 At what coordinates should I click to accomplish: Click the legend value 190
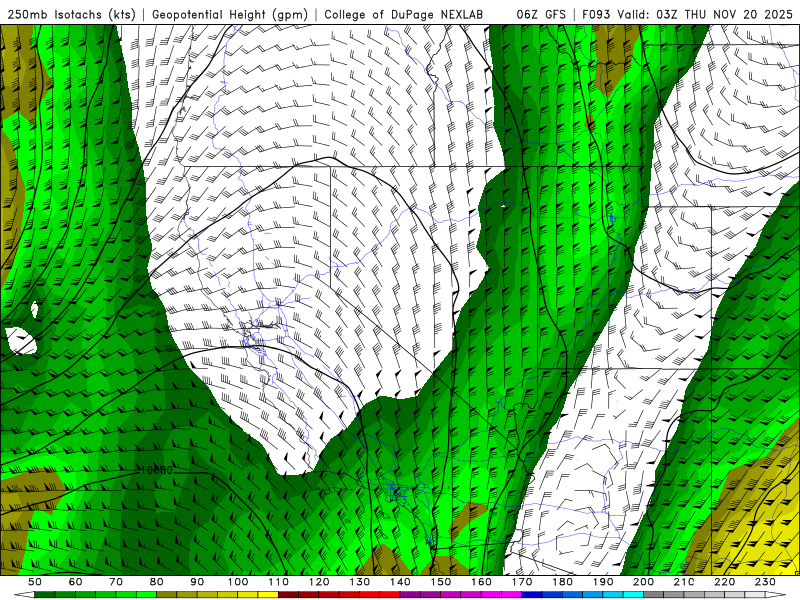tap(603, 582)
